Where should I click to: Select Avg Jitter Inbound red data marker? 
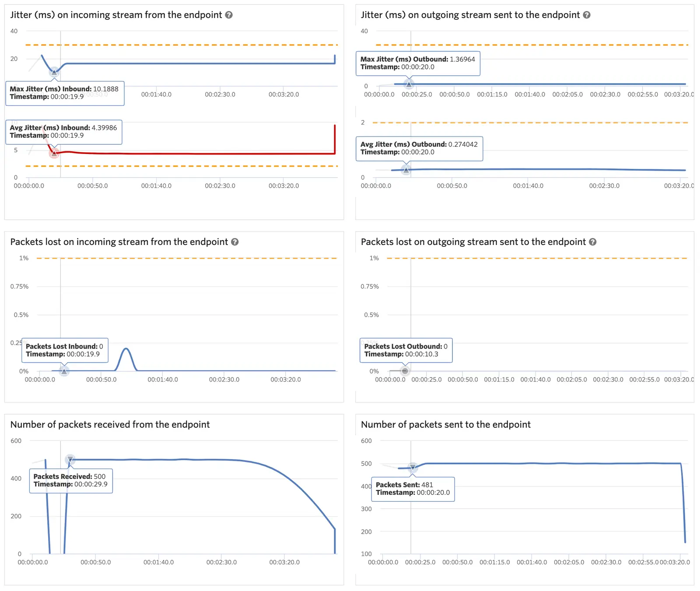(54, 153)
